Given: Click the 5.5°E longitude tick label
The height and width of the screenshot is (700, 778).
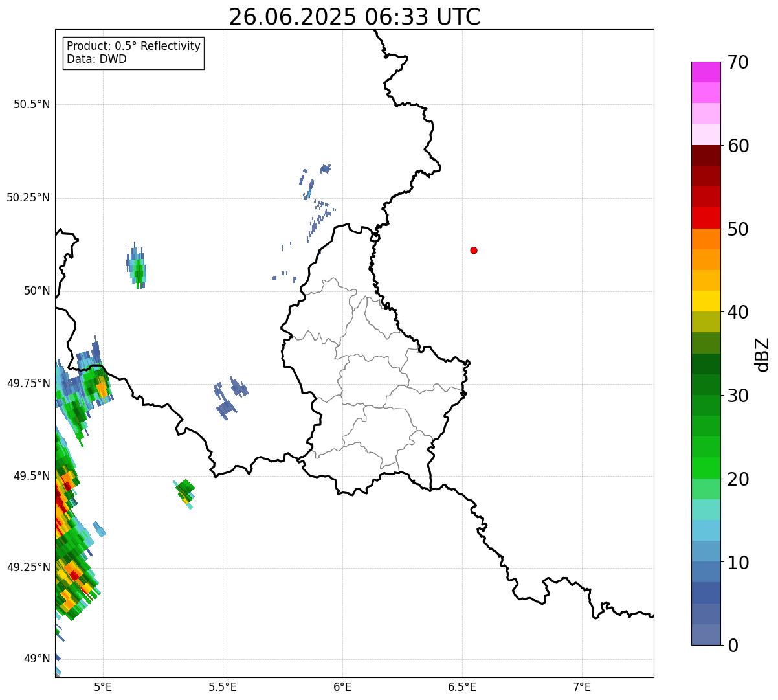Looking at the screenshot, I should (223, 686).
